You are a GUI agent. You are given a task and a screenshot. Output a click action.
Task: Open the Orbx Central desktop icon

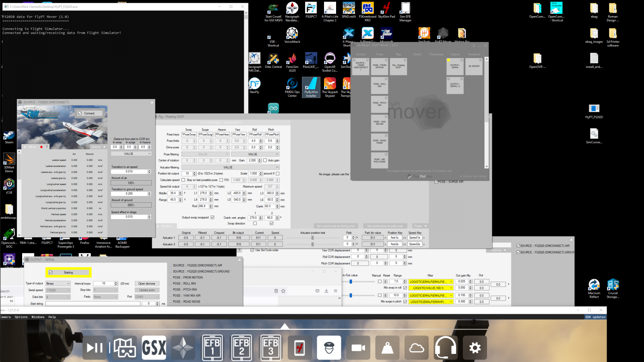click(x=273, y=61)
